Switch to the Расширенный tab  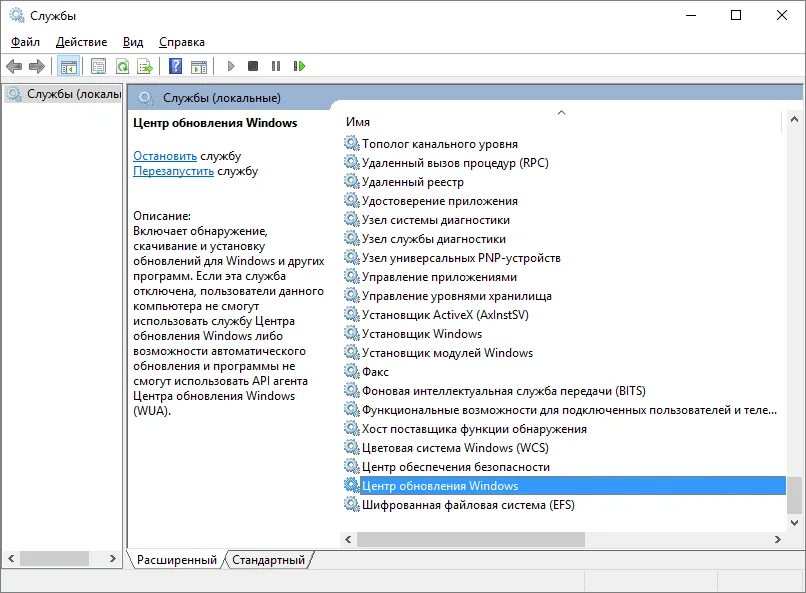(x=176, y=560)
